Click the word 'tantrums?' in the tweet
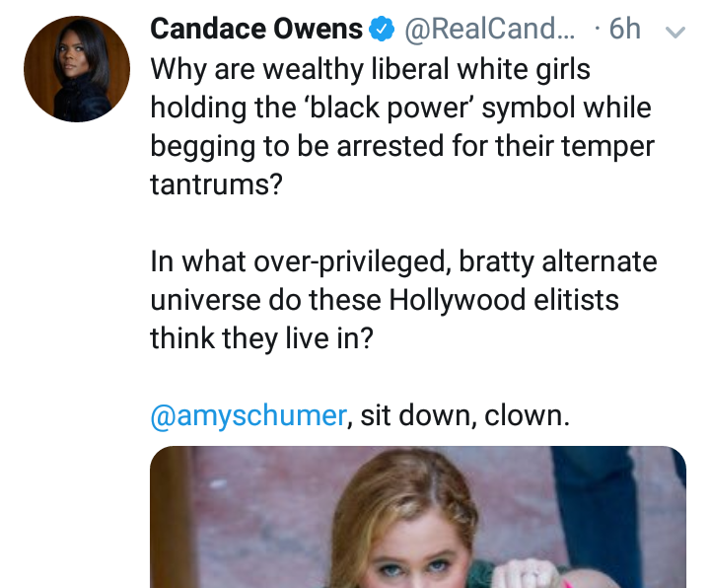710x588 pixels. click(216, 184)
